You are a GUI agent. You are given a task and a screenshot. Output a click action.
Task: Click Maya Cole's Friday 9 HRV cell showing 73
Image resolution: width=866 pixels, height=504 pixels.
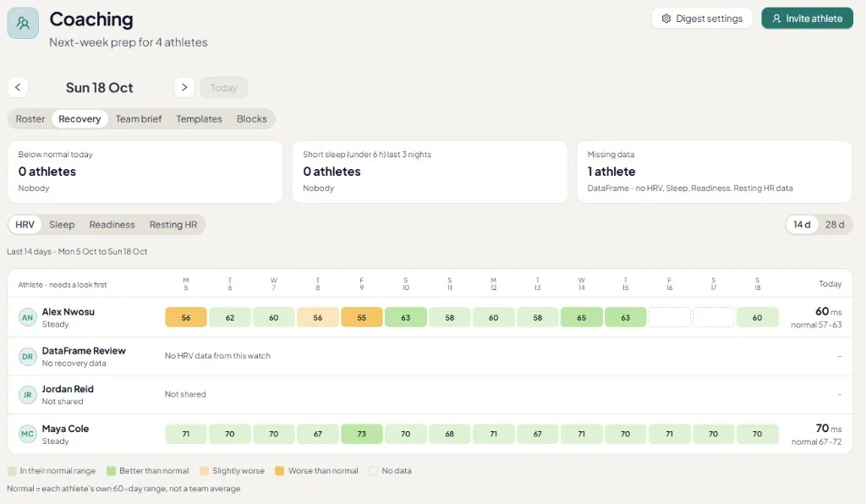click(362, 434)
